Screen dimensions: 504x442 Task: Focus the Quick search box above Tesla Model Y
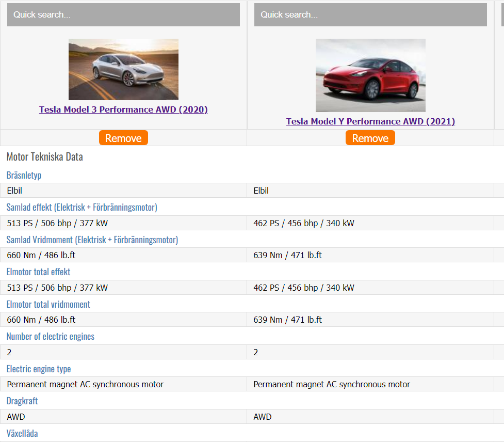[x=370, y=15]
